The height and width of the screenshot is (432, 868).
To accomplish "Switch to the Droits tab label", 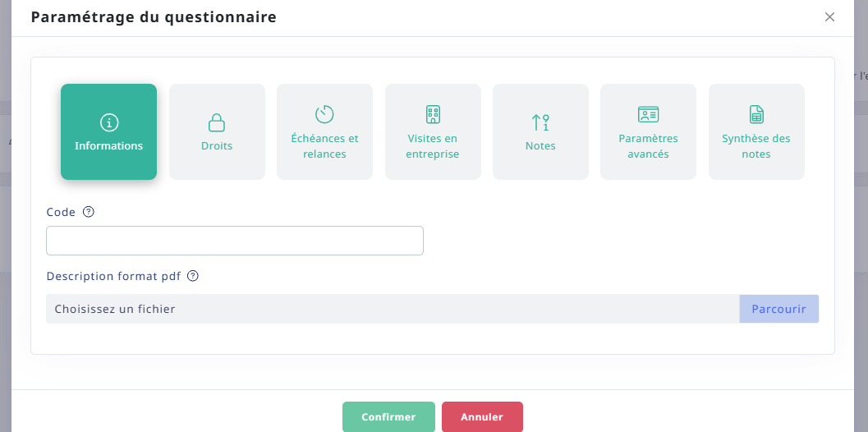I will [x=217, y=146].
